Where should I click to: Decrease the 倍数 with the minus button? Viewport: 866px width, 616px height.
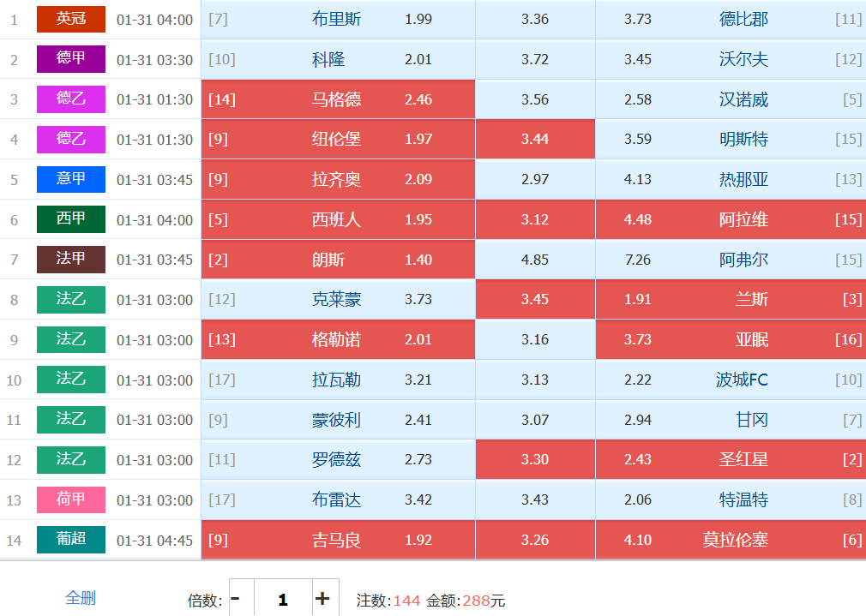[237, 599]
